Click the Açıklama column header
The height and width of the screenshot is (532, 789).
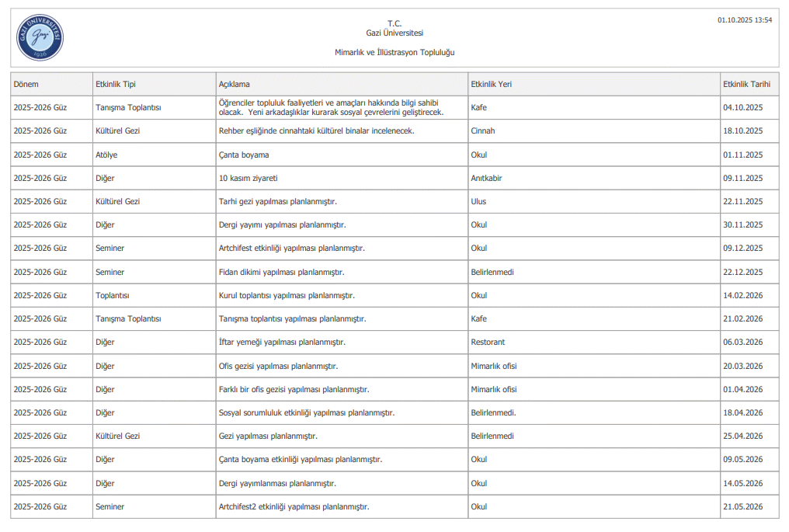pos(235,84)
